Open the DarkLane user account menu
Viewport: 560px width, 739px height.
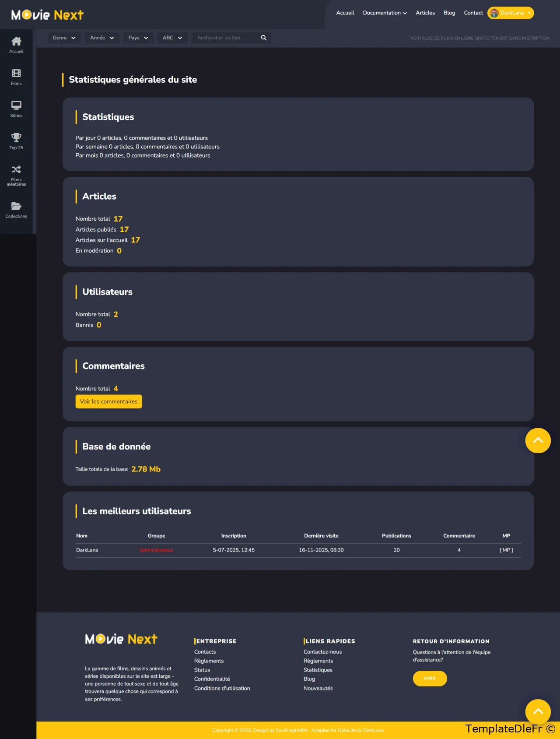click(x=511, y=13)
